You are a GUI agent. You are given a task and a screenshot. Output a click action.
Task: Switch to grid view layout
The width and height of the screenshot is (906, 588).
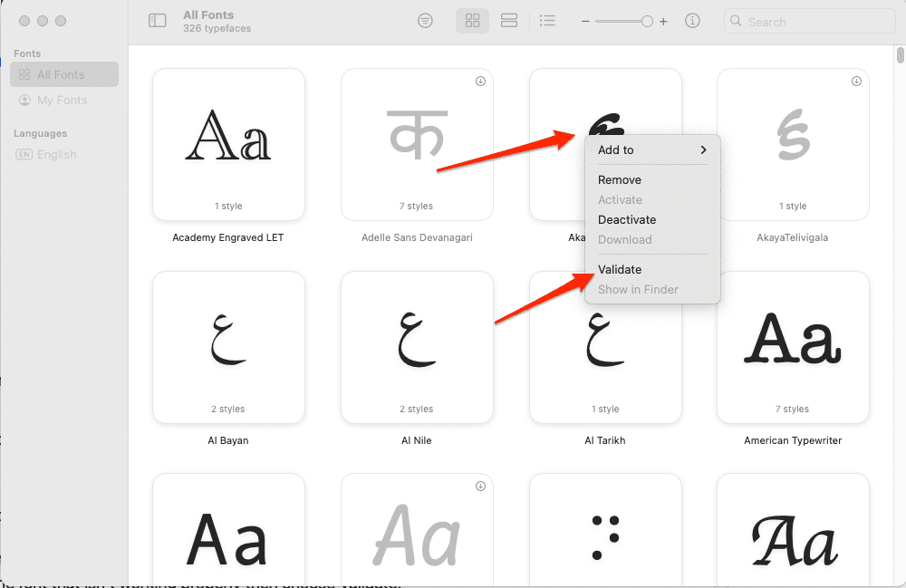(x=472, y=21)
